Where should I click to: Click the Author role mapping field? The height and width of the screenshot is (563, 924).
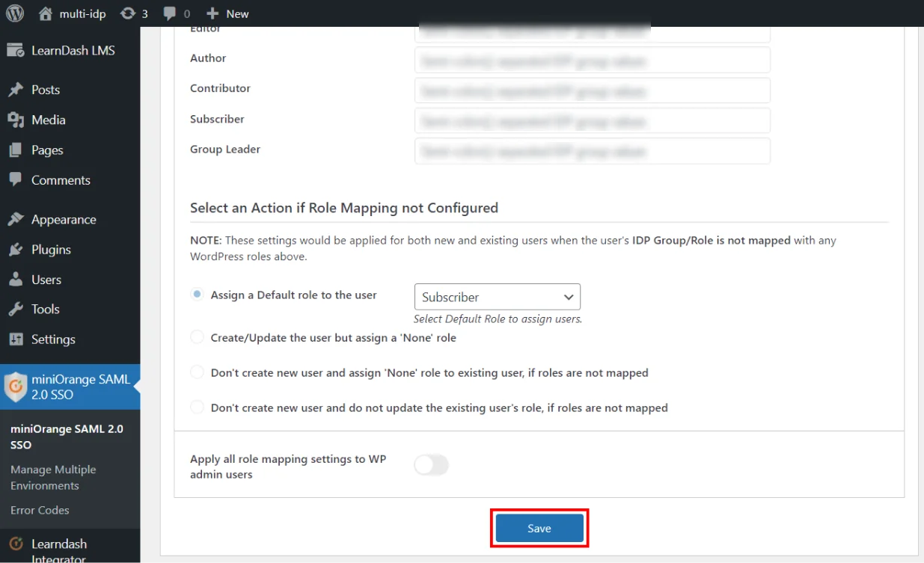[593, 60]
